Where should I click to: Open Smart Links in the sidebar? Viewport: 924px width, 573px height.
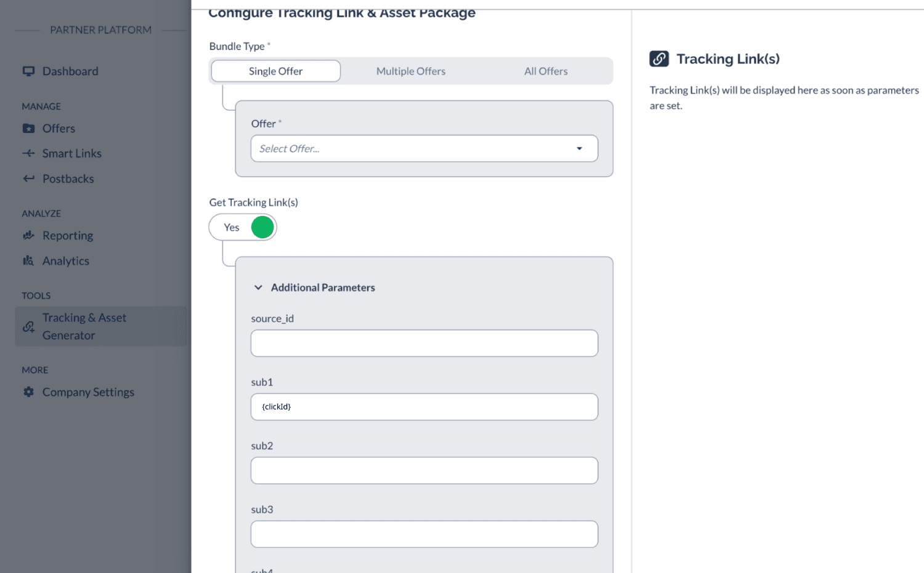72,153
